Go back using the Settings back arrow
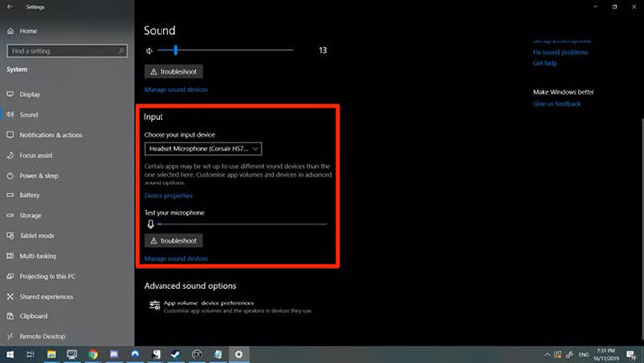The width and height of the screenshot is (644, 363). point(10,7)
